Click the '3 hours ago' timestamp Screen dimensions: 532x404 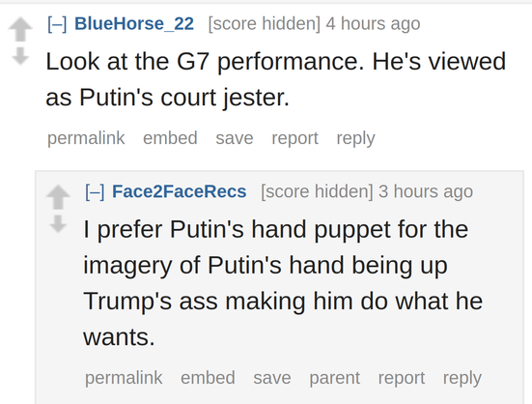click(426, 191)
